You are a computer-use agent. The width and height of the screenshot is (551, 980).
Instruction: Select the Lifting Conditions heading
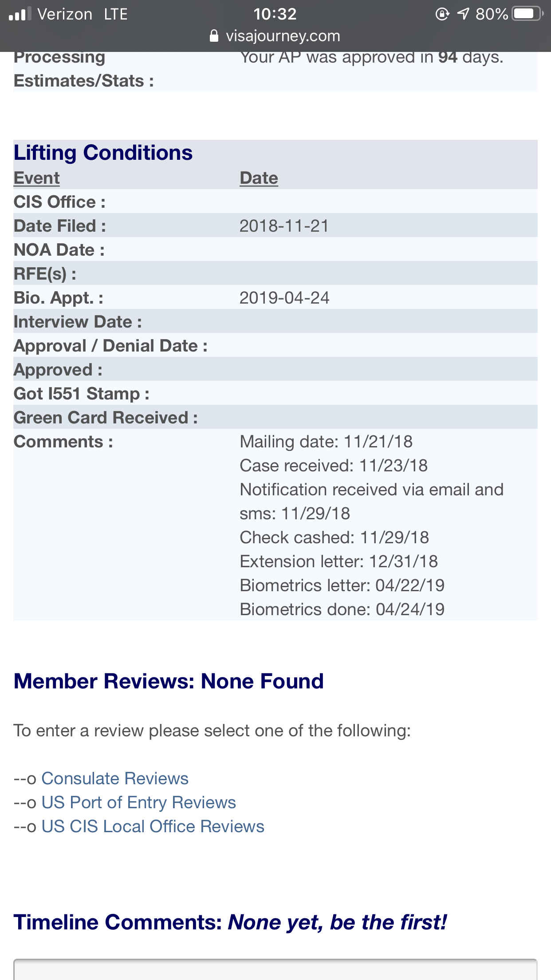click(103, 153)
